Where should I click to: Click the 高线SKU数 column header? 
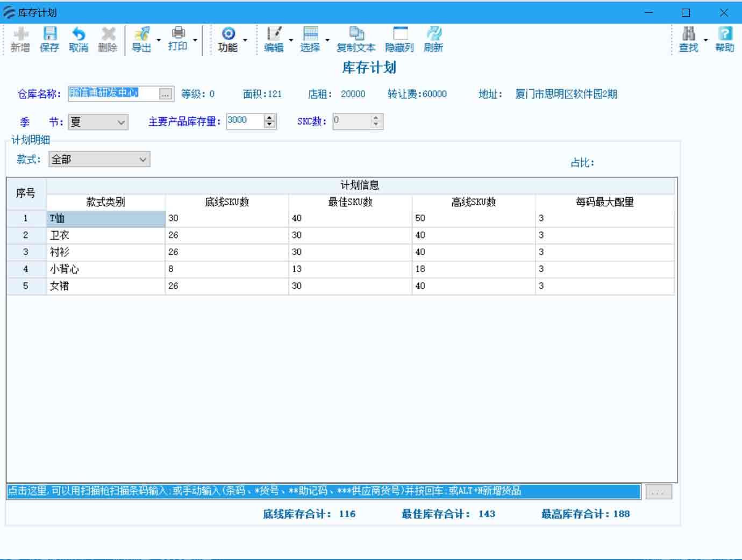coord(474,202)
